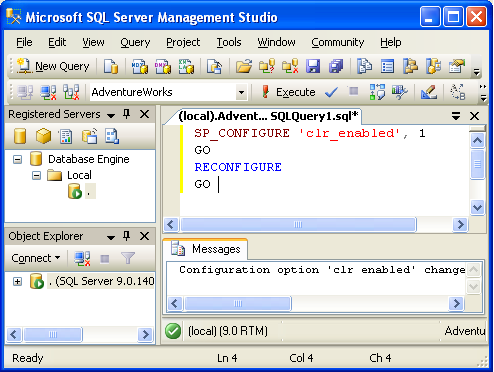Expand the SQL Server 9.0.140 node
Image resolution: width=494 pixels, height=372 pixels.
17,281
